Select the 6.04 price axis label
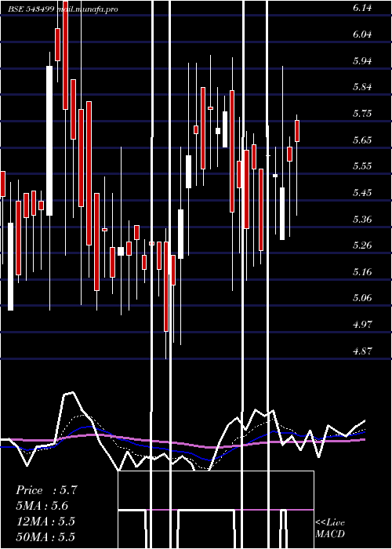Viewport: 392px width, 549px height. point(362,35)
